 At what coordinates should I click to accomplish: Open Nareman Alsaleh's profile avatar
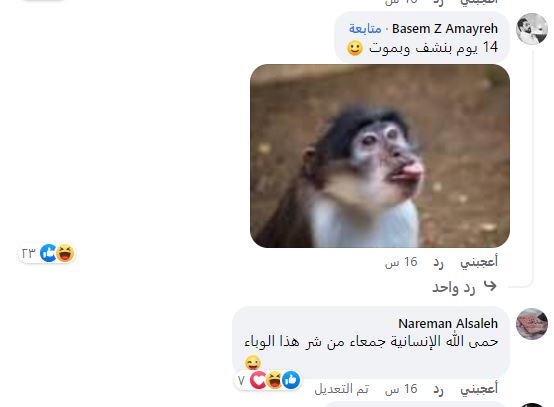click(x=532, y=324)
